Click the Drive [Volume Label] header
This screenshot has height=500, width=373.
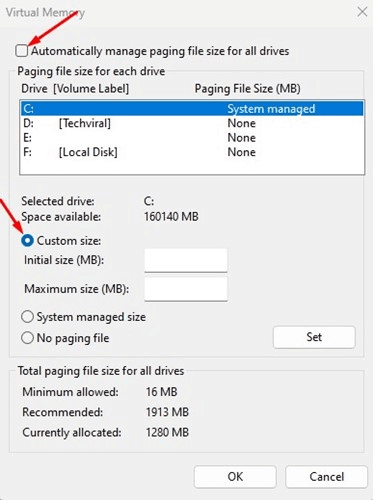pyautogui.click(x=75, y=89)
